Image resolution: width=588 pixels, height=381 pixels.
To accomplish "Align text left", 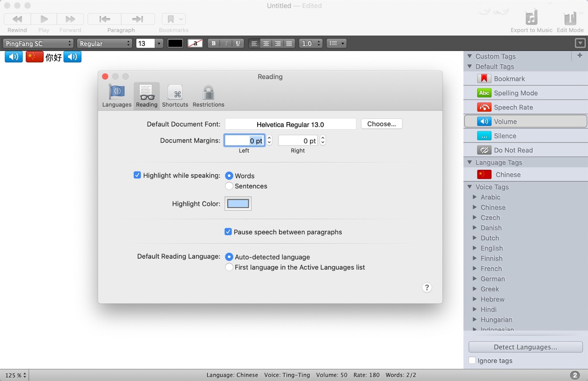I will (254, 43).
